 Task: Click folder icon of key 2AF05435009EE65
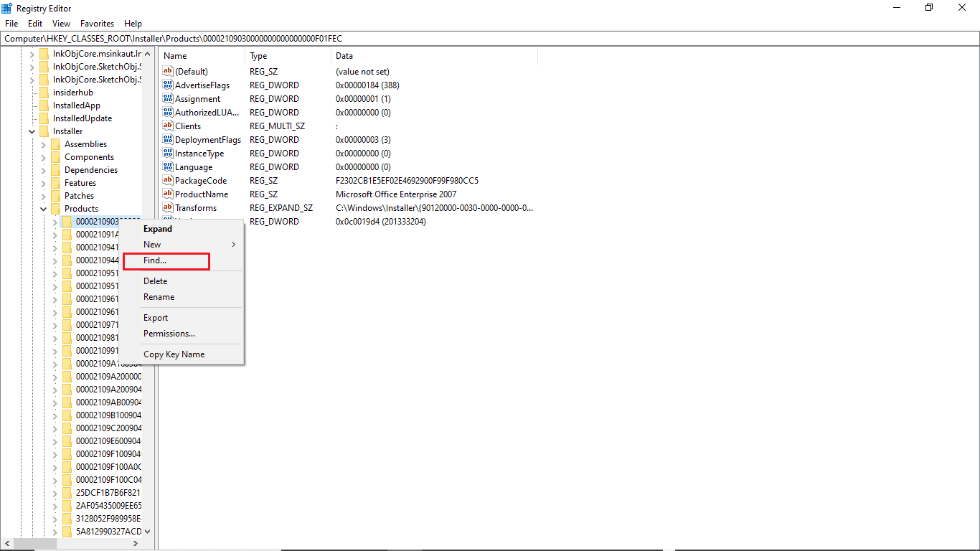(x=67, y=506)
